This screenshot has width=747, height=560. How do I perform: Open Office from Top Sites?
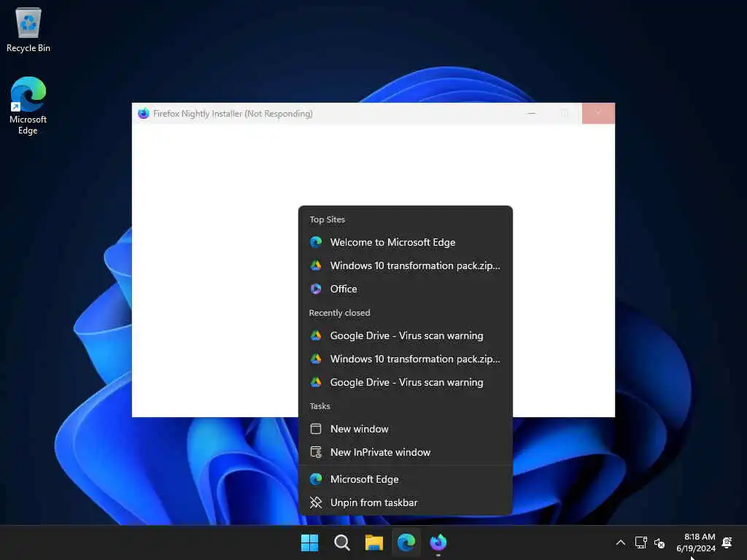coord(406,289)
